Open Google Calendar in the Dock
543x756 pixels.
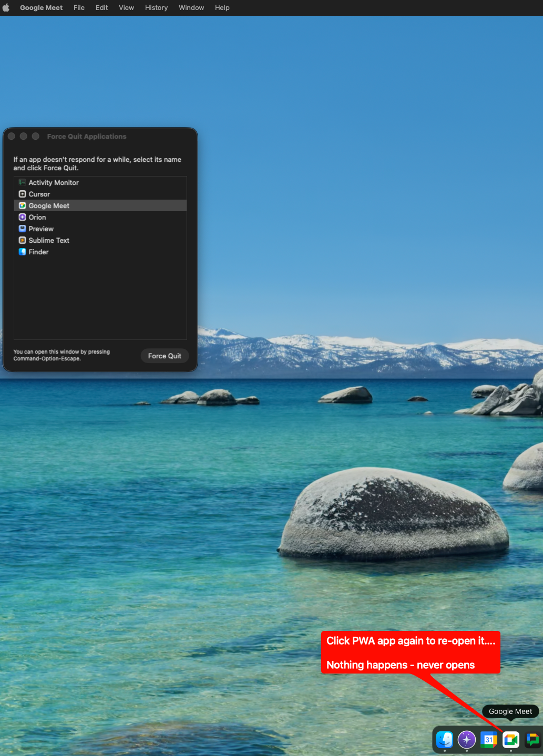pos(489,739)
